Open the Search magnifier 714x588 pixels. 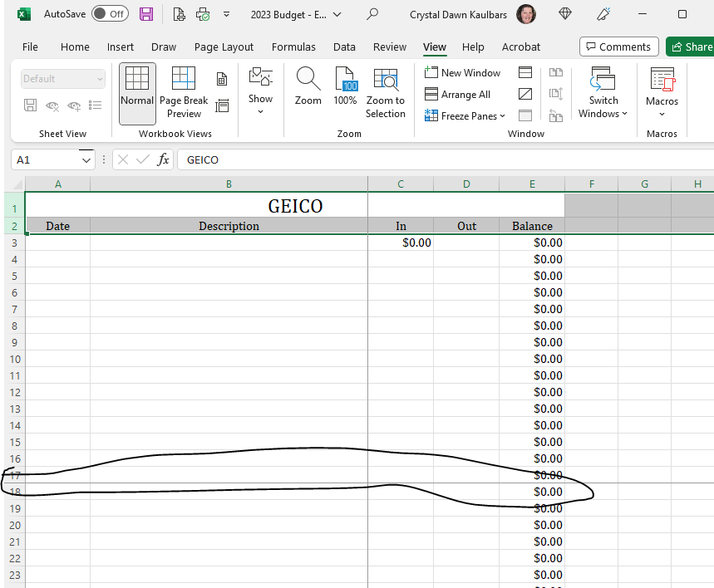click(x=372, y=14)
